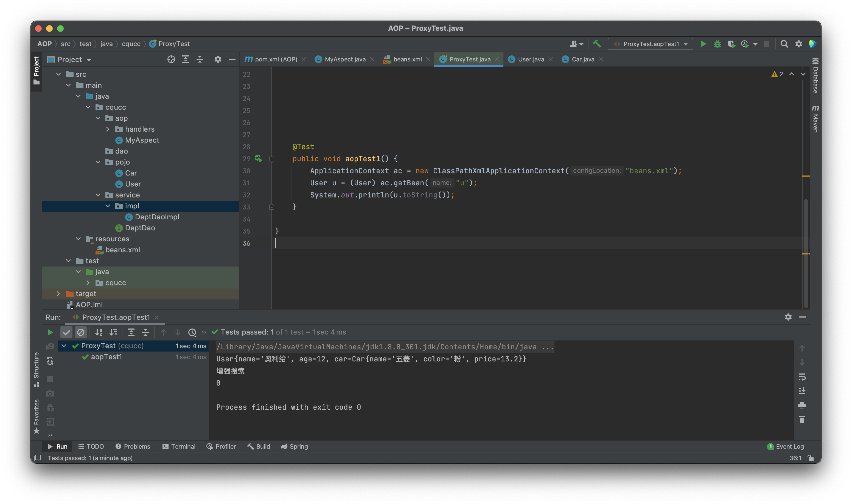The width and height of the screenshot is (852, 504).
Task: Toggle soft-wrap in run console
Action: 802,377
